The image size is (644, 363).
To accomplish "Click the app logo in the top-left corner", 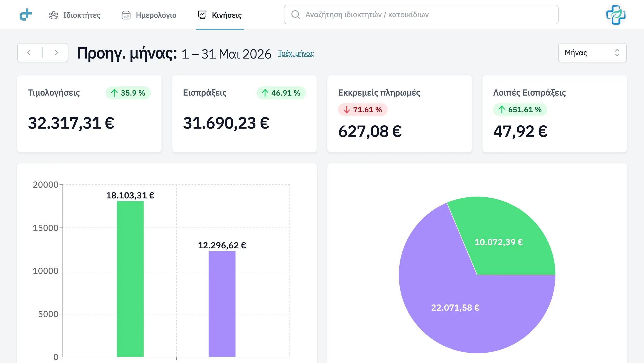I will tap(26, 14).
